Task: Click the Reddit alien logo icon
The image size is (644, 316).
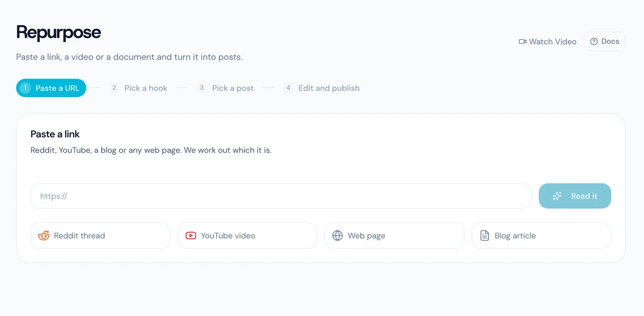Action: pyautogui.click(x=44, y=236)
